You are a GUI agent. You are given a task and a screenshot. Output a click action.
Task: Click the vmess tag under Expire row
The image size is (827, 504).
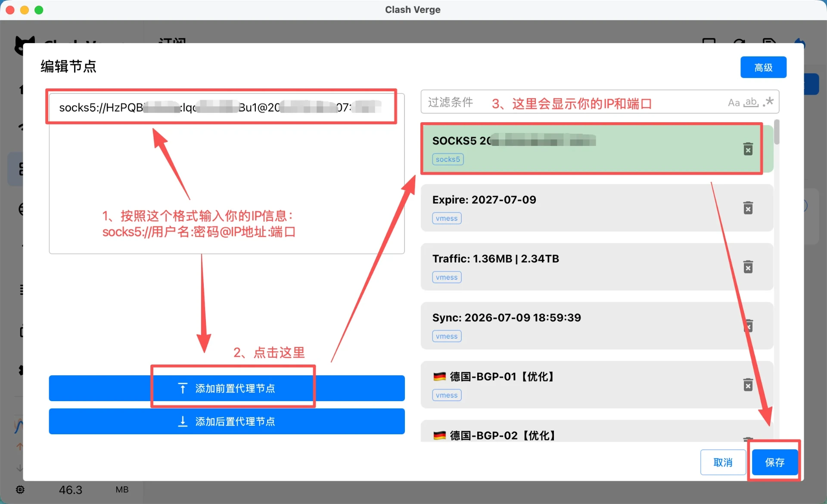[x=447, y=218]
